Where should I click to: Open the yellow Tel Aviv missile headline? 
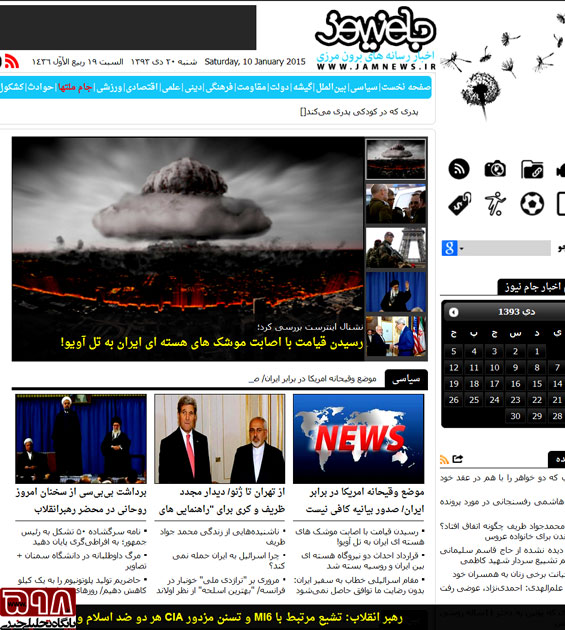[x=212, y=343]
